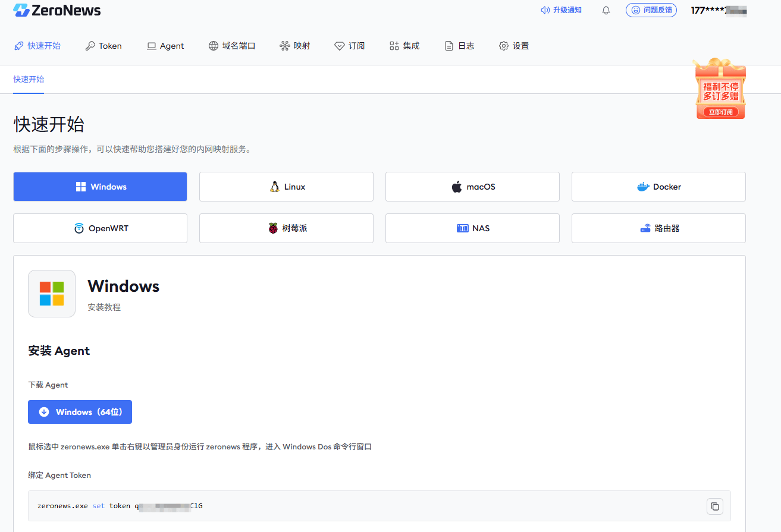This screenshot has height=532, width=781.
Task: Open the 集成 menu item
Action: pyautogui.click(x=404, y=46)
